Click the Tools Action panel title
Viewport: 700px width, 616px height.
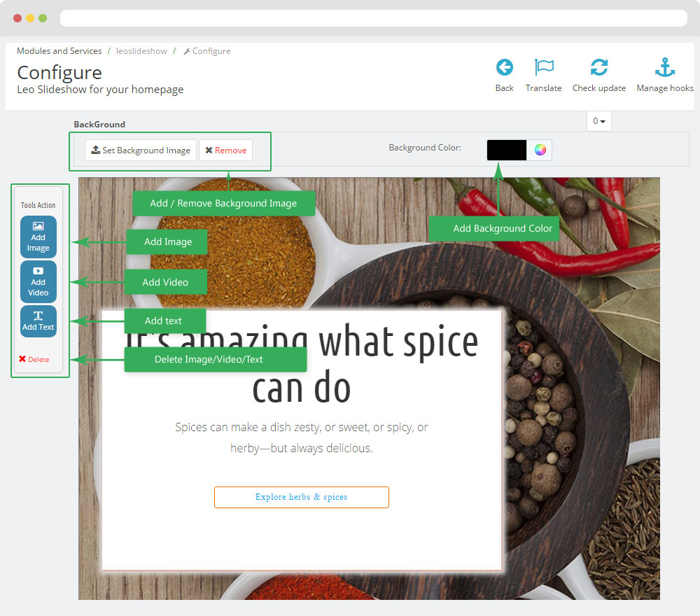pyautogui.click(x=38, y=205)
